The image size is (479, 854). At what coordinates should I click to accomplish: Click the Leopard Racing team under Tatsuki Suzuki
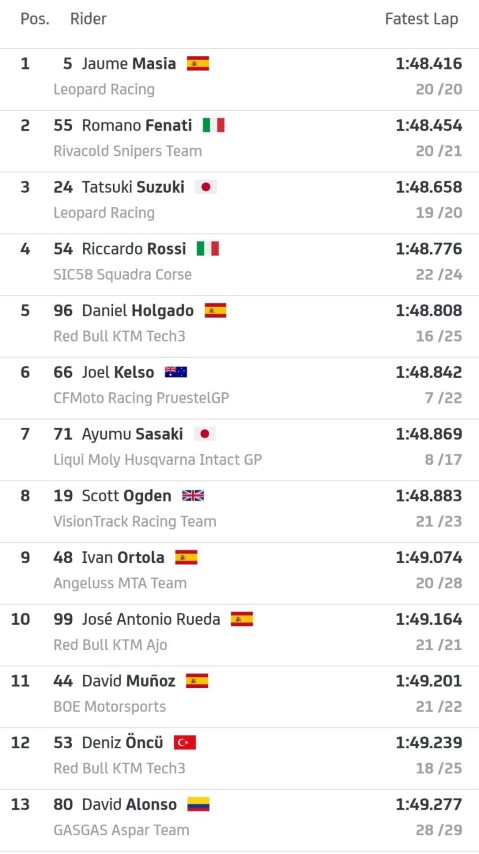coord(104,213)
